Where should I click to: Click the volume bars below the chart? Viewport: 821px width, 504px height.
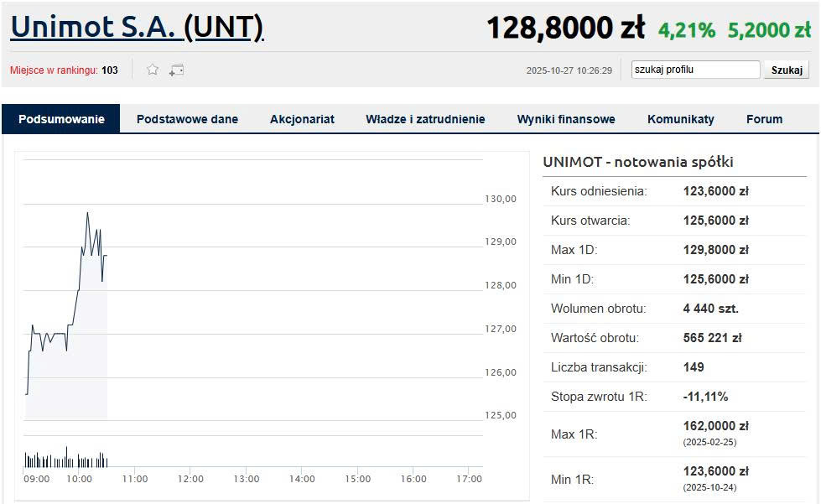point(66,460)
